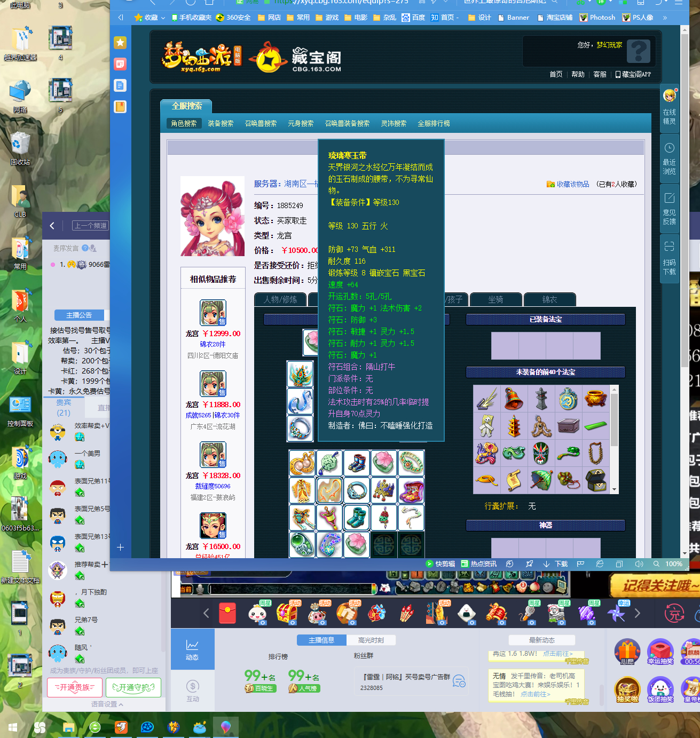Viewport: 700px width, 738px height.
Task: Open 最近浏览 recent history panel
Action: coord(670,158)
